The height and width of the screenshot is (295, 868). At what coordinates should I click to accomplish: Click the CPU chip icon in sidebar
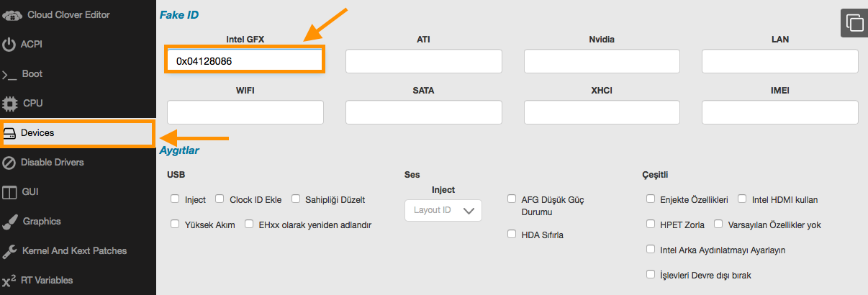[10, 104]
